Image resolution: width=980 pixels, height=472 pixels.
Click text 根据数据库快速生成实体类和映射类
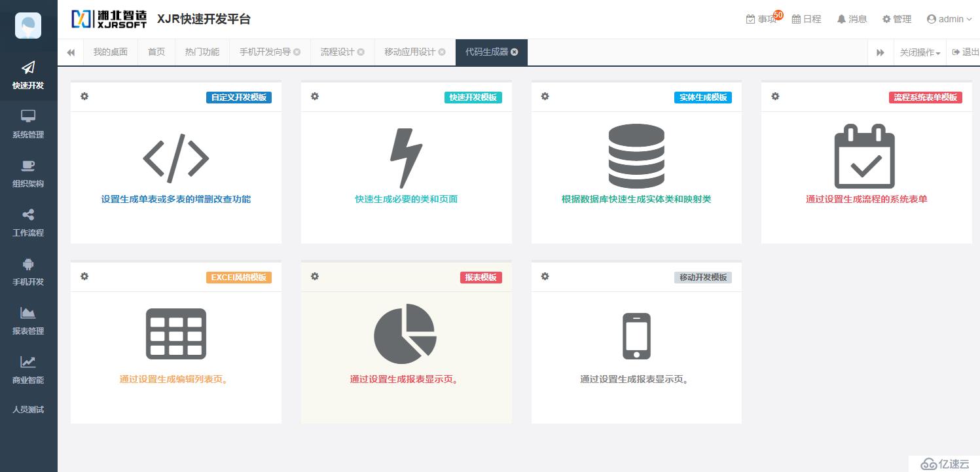click(636, 199)
